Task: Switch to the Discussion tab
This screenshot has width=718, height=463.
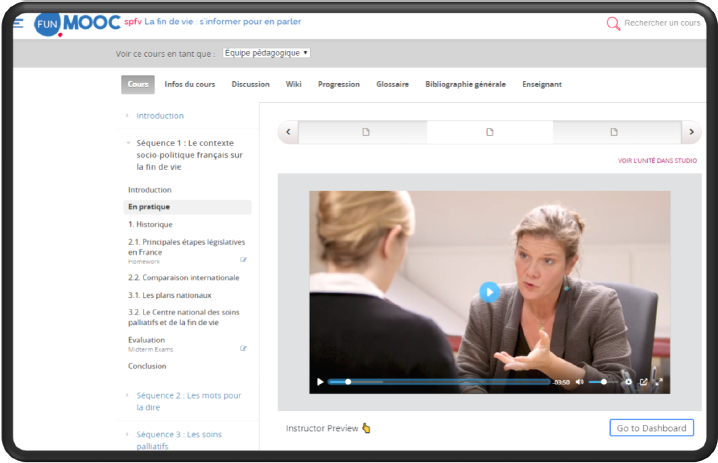Action: pyautogui.click(x=250, y=84)
